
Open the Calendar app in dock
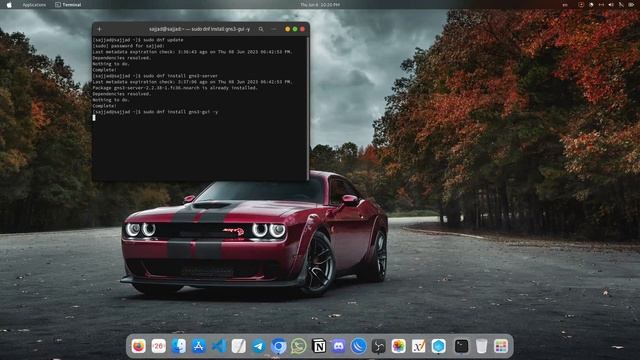click(x=159, y=346)
